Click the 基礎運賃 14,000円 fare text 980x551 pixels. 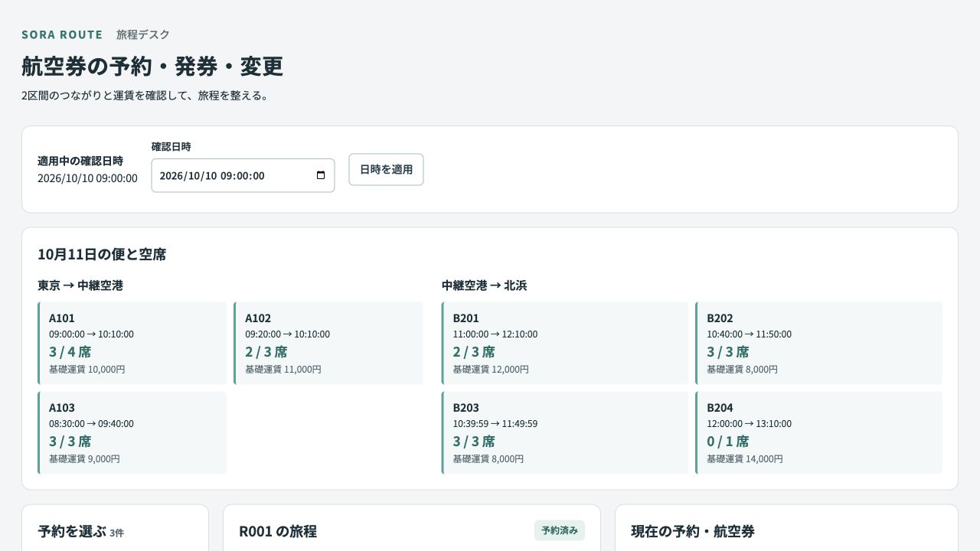745,459
